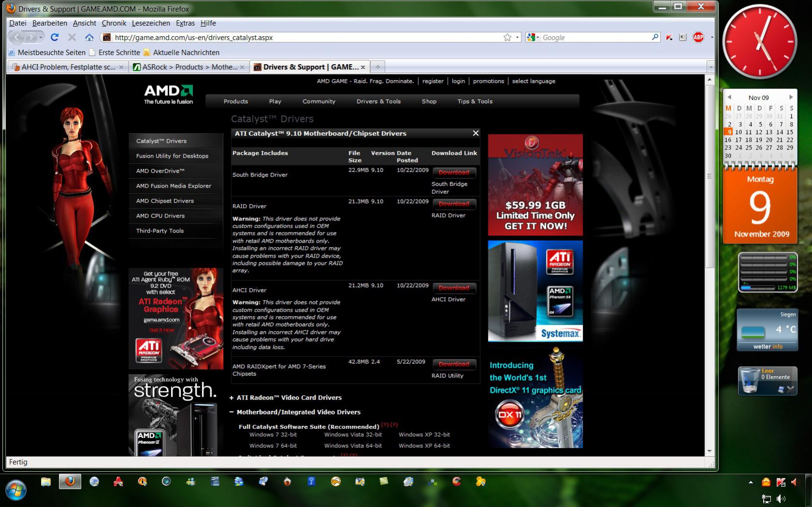
Task: Bookmark this page with the star
Action: pos(507,37)
